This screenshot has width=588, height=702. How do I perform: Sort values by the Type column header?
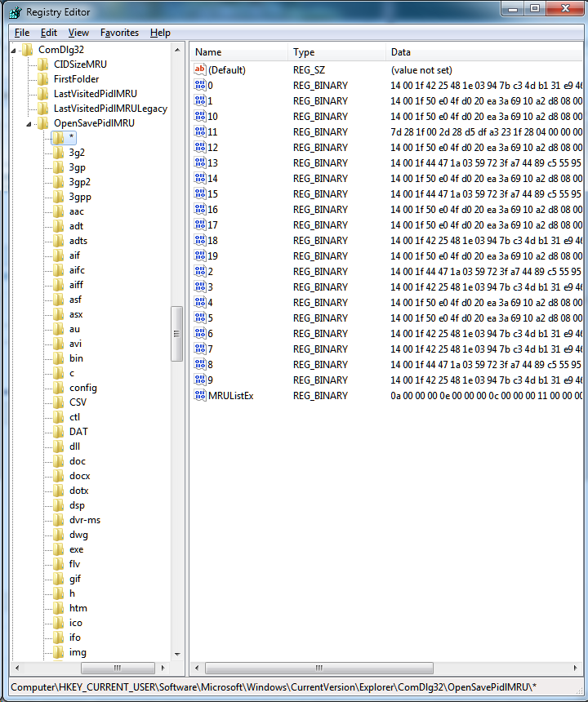tap(336, 52)
